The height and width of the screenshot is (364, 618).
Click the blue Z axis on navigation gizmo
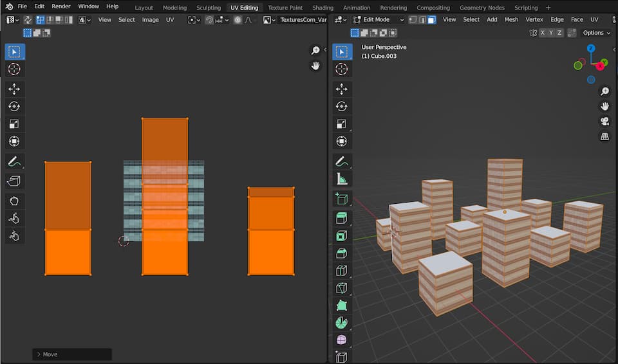click(591, 49)
